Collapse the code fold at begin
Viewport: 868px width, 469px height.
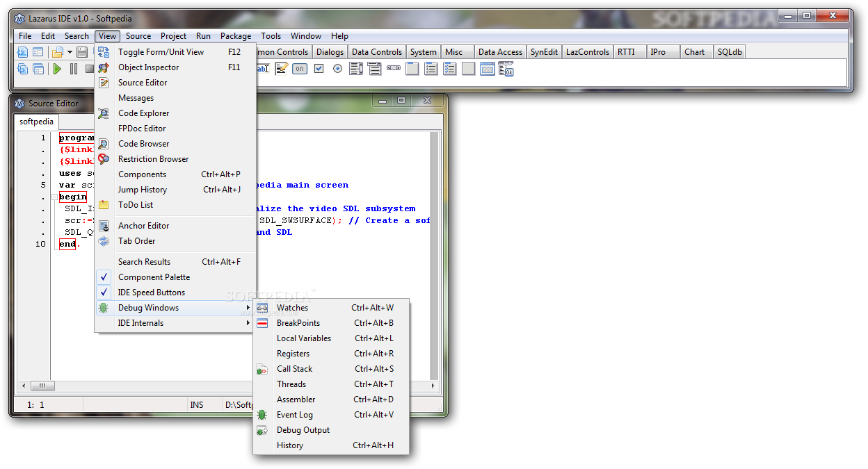coord(55,197)
